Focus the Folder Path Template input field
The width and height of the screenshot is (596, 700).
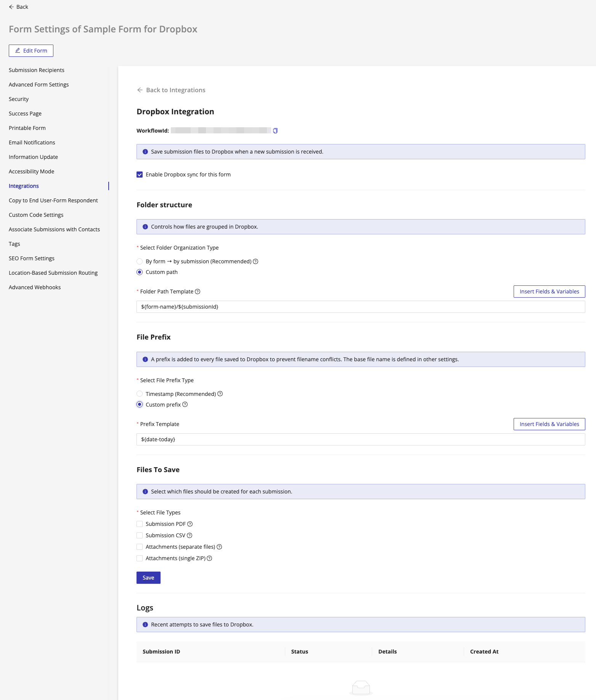tap(361, 307)
